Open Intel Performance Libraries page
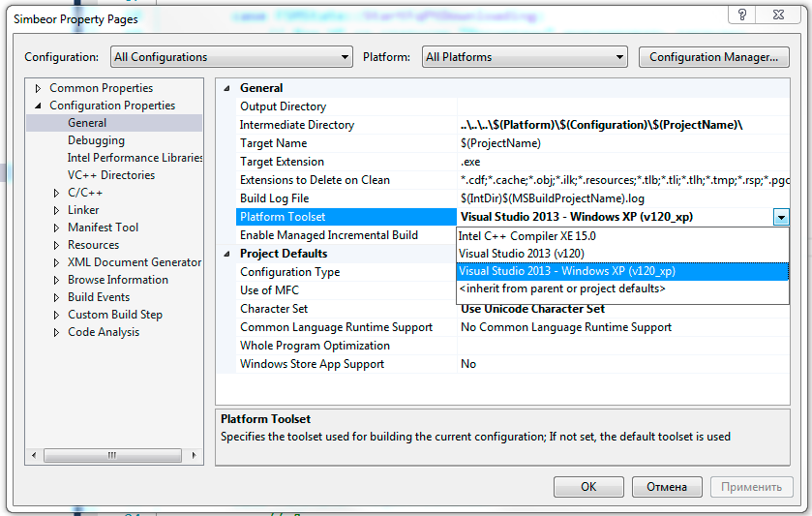 (135, 158)
